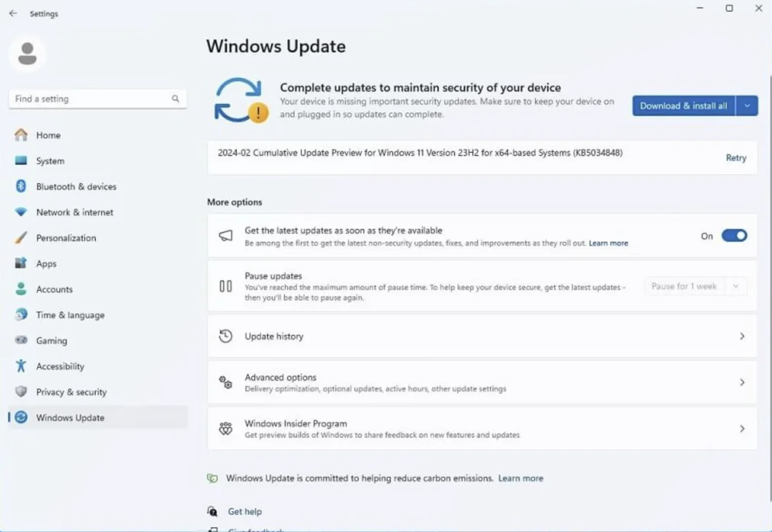Click the KB5034848 cumulative update title text
772x532 pixels.
point(420,153)
